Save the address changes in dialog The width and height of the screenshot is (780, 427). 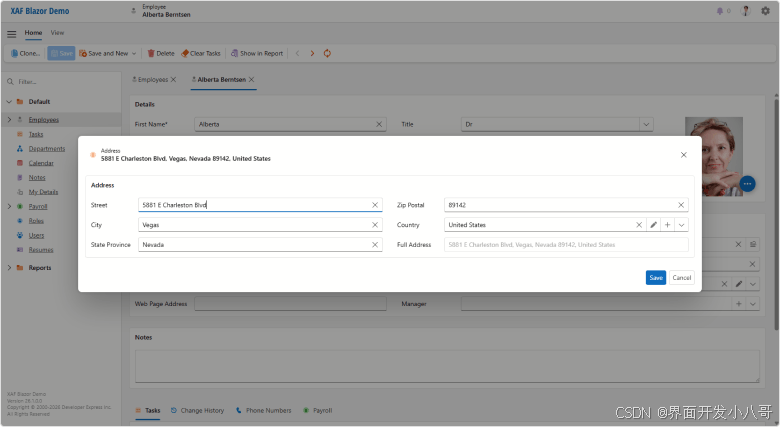pyautogui.click(x=656, y=278)
